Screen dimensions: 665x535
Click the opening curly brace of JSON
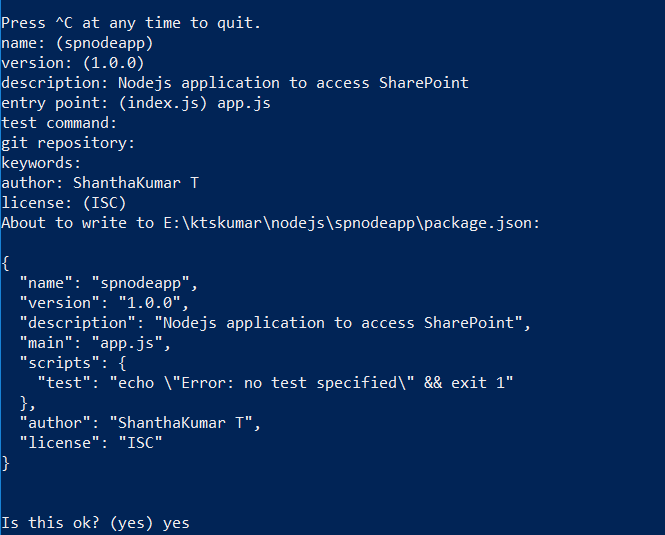click(x=6, y=263)
